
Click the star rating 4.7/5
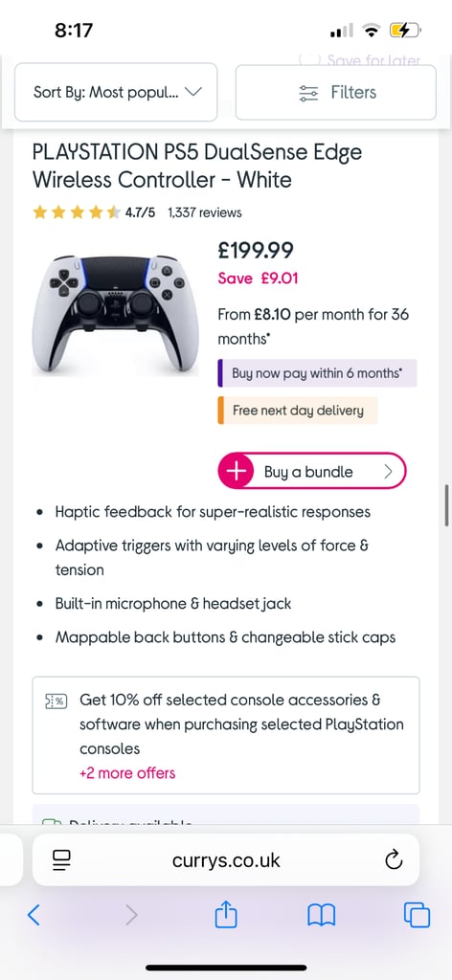[94, 212]
